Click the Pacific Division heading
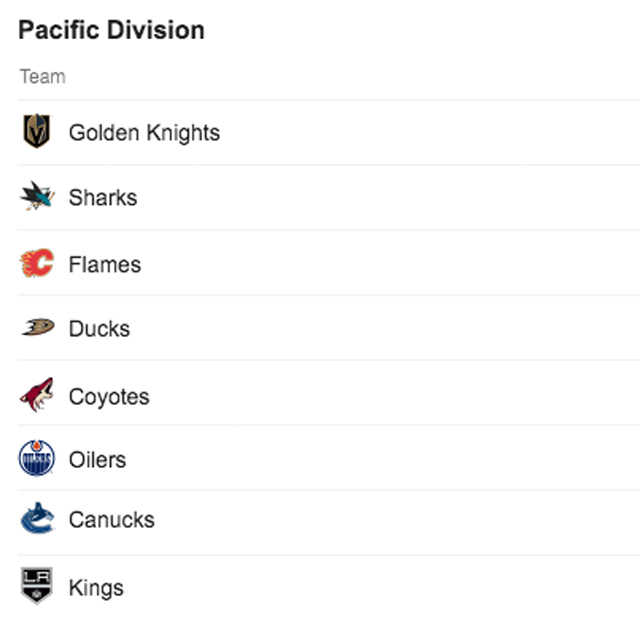This screenshot has height=640, width=640. pos(111,30)
